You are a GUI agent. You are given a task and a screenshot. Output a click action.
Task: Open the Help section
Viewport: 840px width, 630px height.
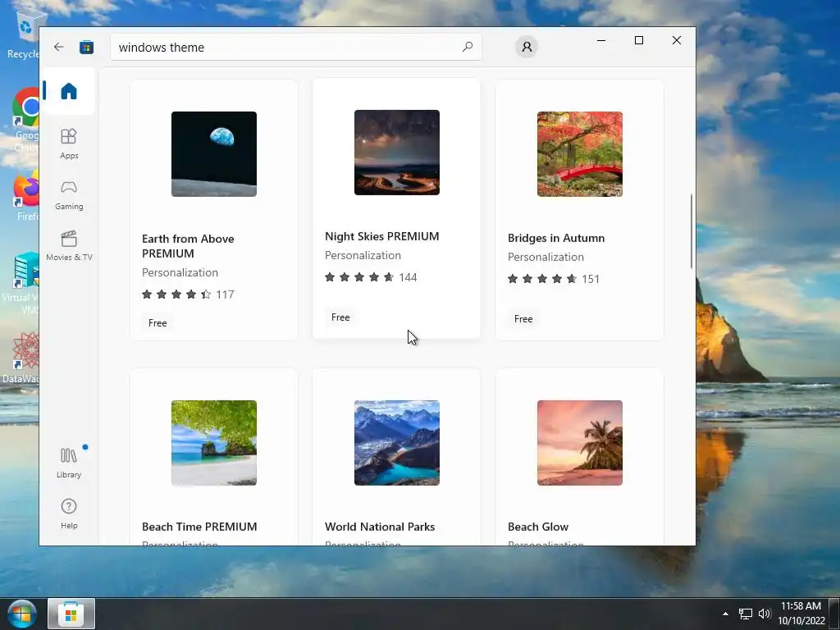coord(69,514)
